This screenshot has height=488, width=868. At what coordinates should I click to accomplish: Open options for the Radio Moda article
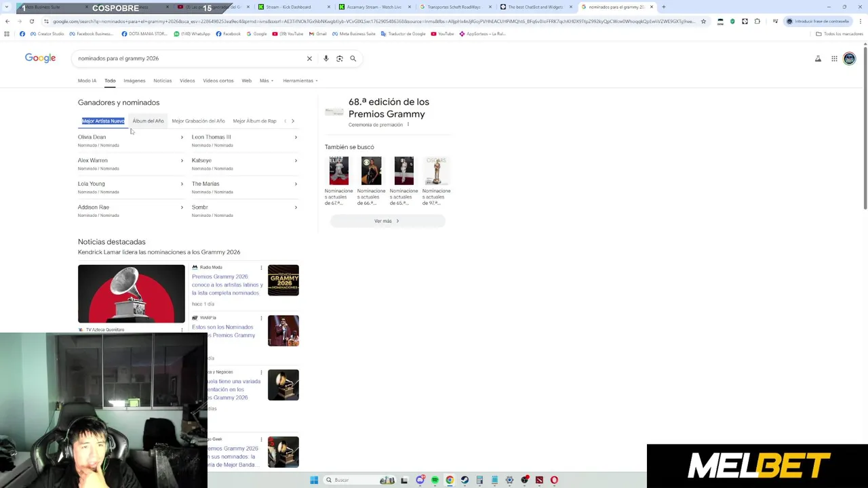tap(261, 268)
